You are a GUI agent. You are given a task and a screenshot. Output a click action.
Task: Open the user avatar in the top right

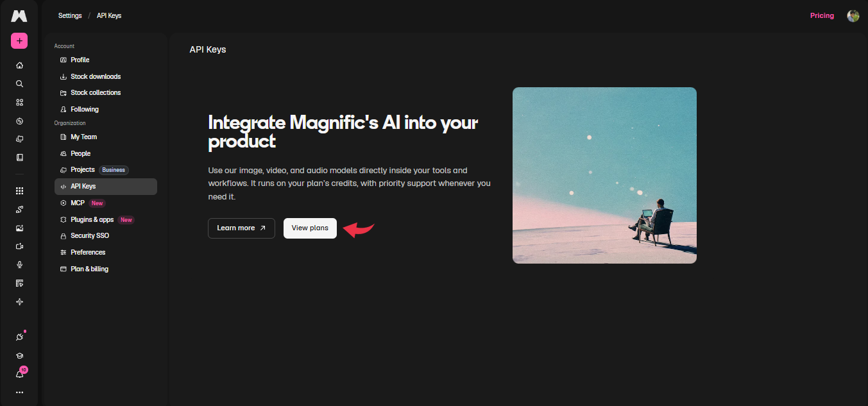(853, 15)
